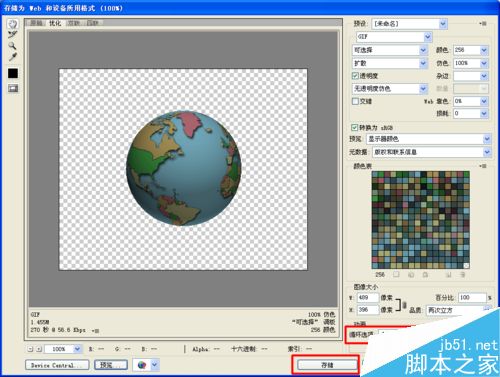Viewport: 500px width, 377px height.
Task: Open the 显示器颜色 preview dropdown
Action: coord(428,139)
